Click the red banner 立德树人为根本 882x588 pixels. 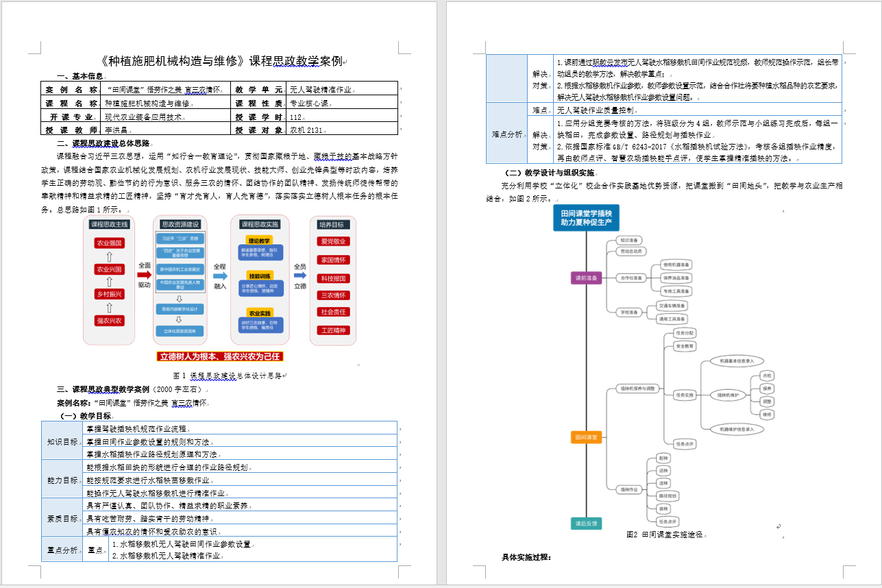click(219, 356)
